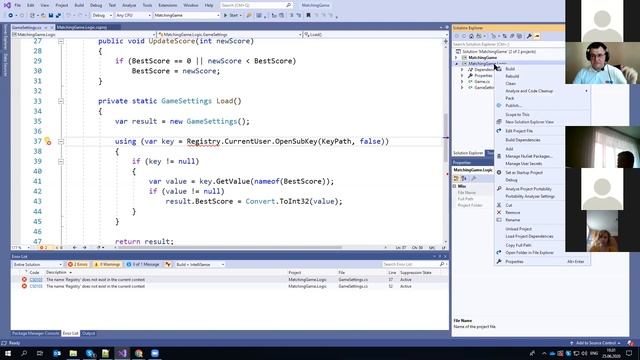Collapse the Load method outline at line 33
This screenshot has width=640, height=360.
61,101
